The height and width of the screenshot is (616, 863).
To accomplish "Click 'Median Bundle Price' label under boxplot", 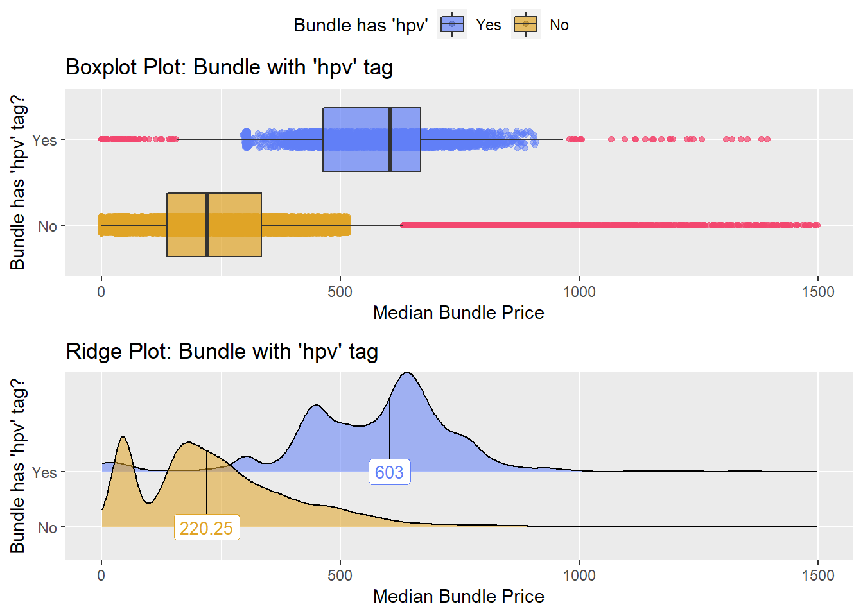I will point(458,312).
